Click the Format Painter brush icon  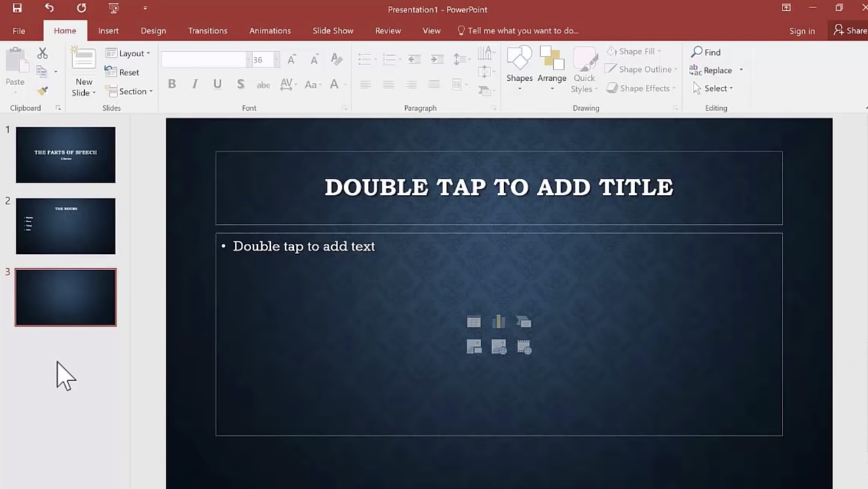tap(42, 91)
